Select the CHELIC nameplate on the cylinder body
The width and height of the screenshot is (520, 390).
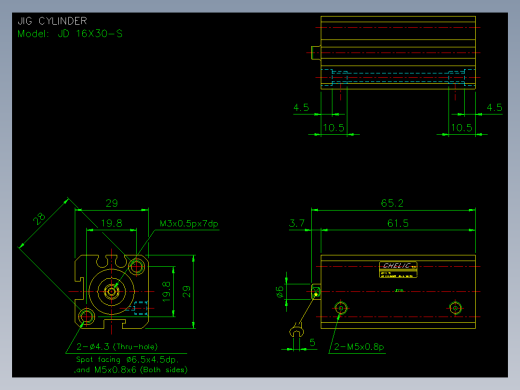[x=398, y=269]
